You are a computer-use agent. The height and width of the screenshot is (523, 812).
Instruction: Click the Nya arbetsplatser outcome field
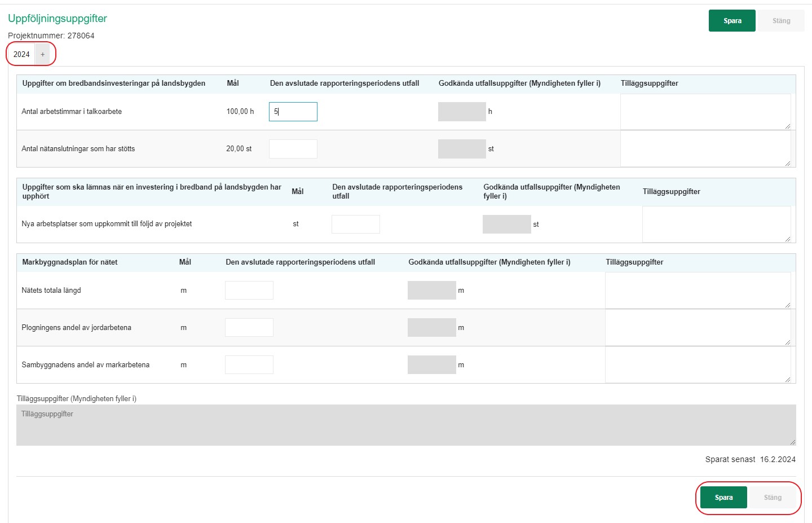click(356, 224)
